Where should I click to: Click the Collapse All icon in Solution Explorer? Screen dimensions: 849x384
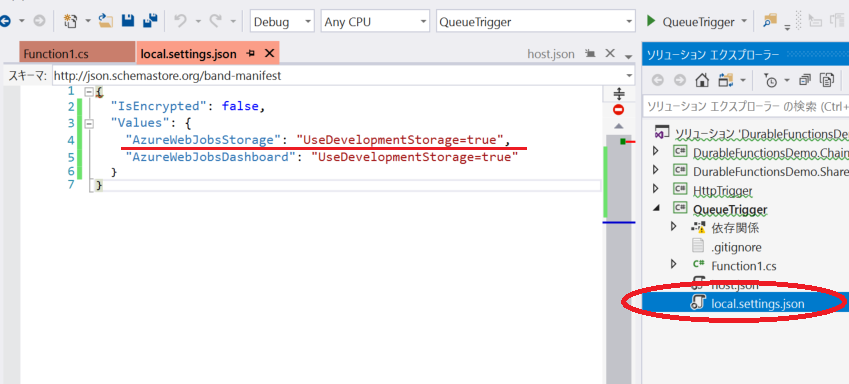pos(805,80)
